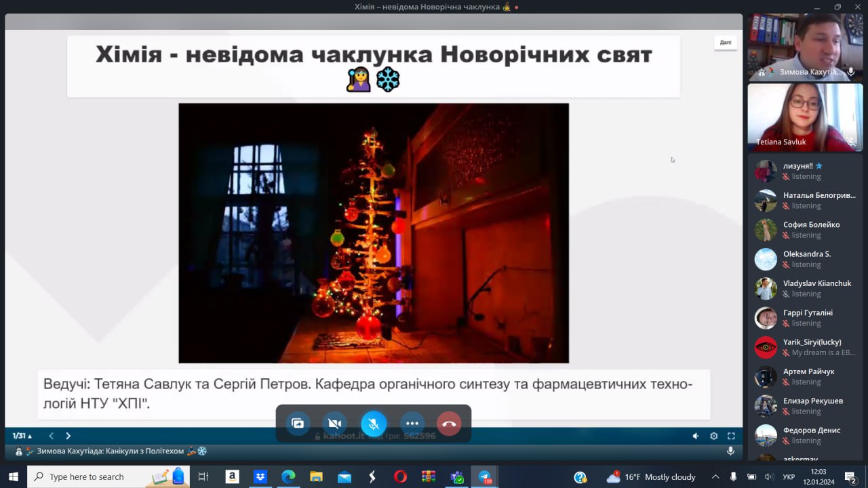Click the avatar of Vladyslav Kiianchuk

766,289
